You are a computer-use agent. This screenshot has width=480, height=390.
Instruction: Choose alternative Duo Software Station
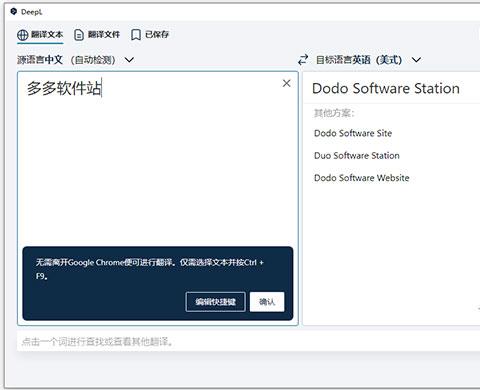(x=357, y=156)
